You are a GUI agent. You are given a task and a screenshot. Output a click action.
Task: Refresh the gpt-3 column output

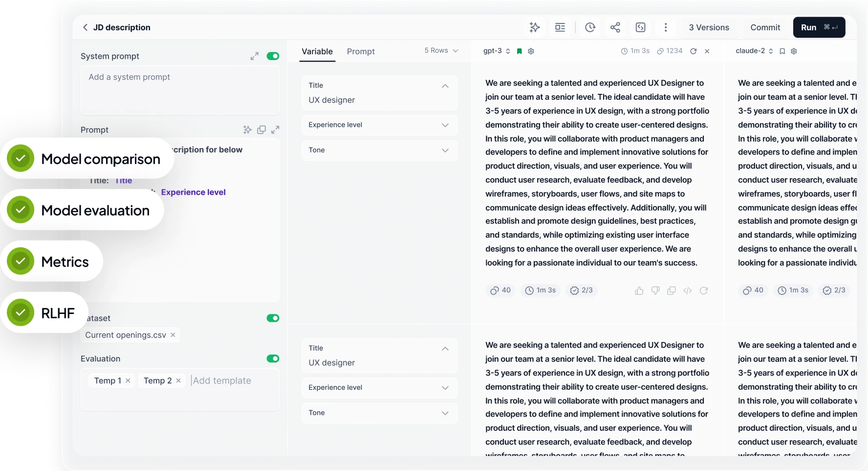point(693,51)
